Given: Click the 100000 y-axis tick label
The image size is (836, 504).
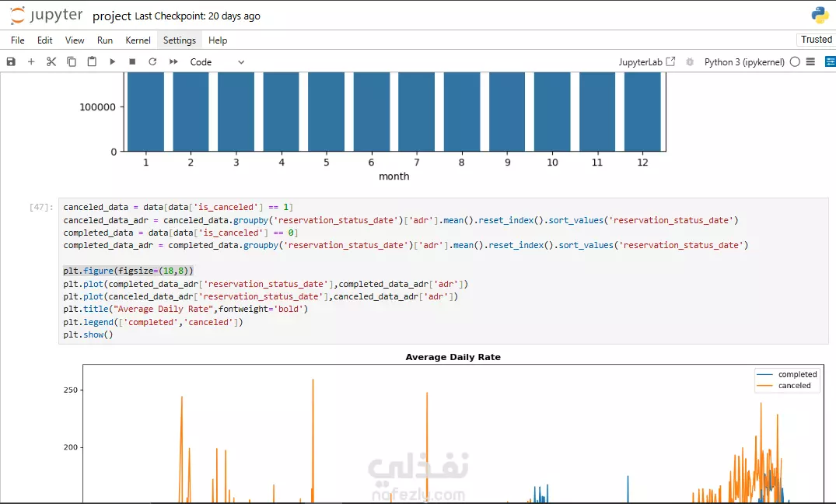Looking at the screenshot, I should click(x=97, y=107).
